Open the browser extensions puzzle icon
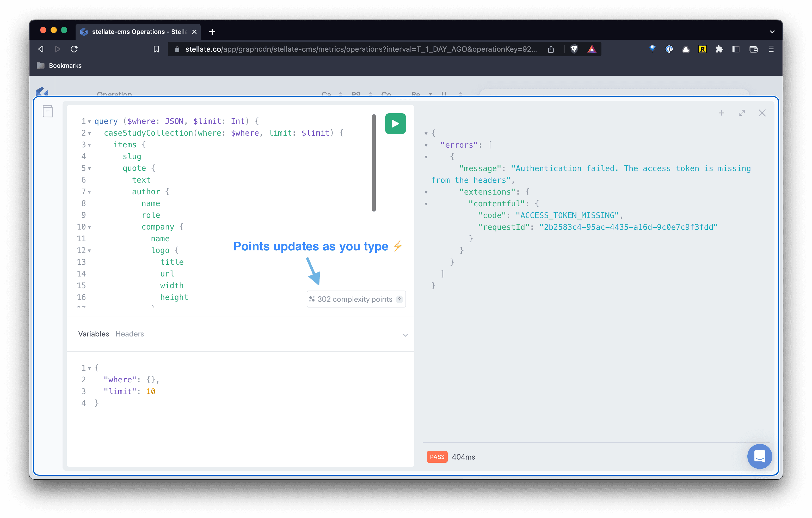The height and width of the screenshot is (518, 812). [719, 49]
